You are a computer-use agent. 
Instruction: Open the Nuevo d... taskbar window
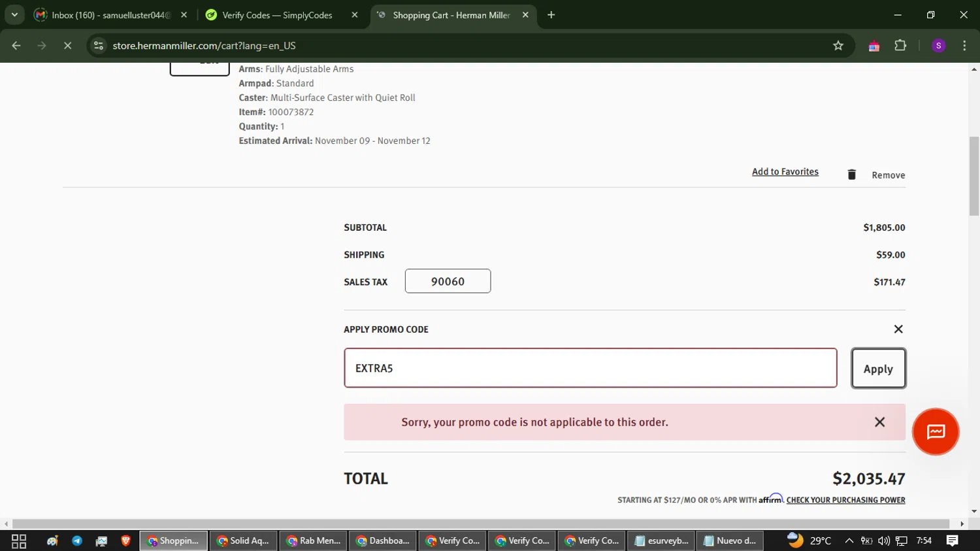730,541
